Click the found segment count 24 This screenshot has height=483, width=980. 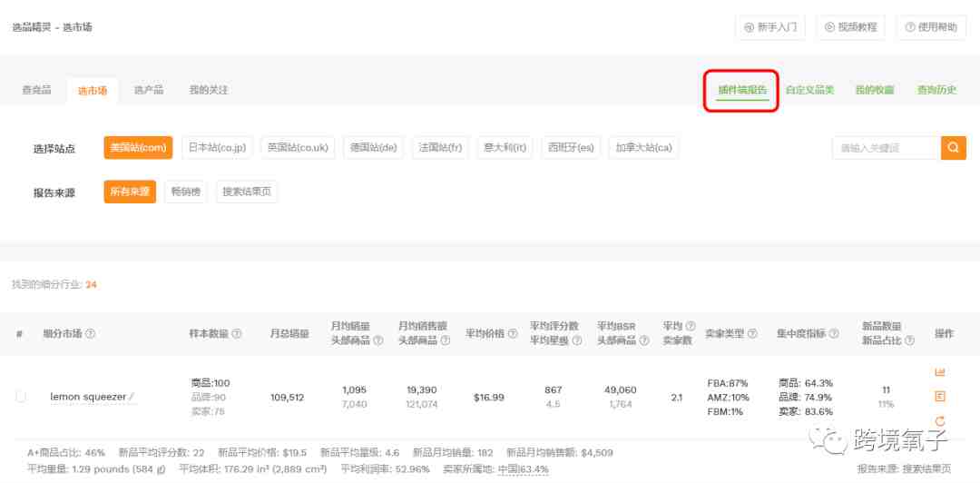pos(92,285)
